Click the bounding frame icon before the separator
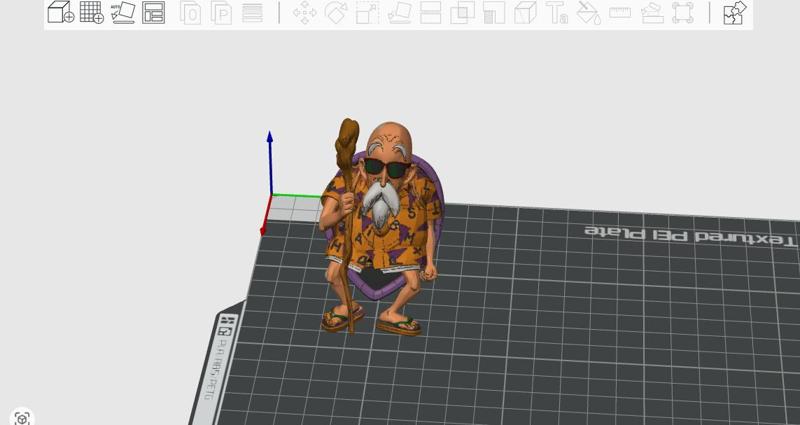Viewport: 800px width, 425px height. [683, 13]
